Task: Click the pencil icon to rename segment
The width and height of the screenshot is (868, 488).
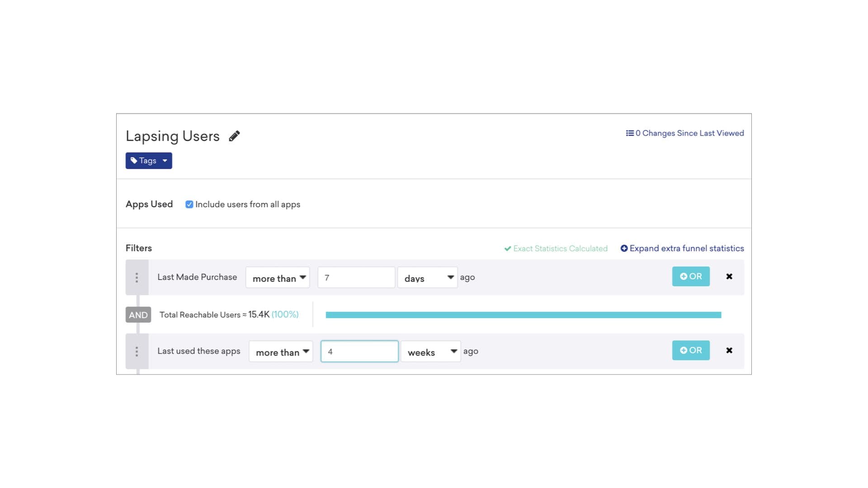Action: (x=234, y=136)
